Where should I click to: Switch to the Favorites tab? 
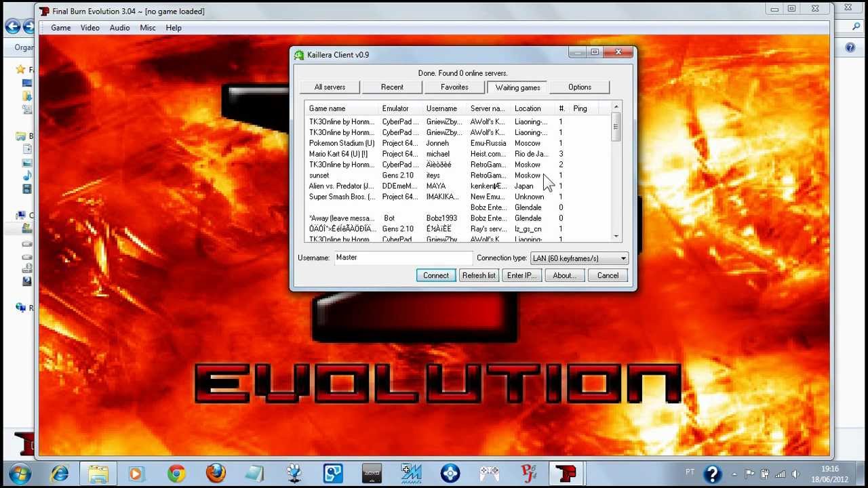click(x=454, y=87)
